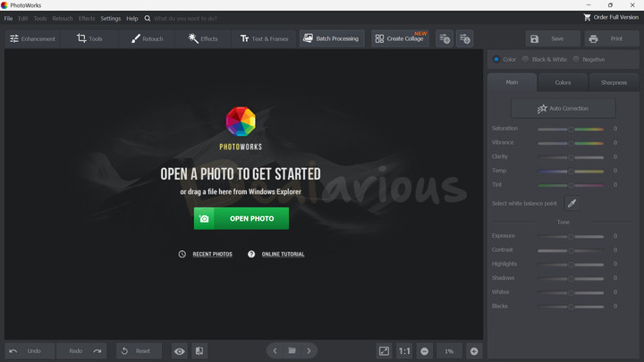Open the RECENT PHOTOS link
This screenshot has width=644, height=362.
pos(212,254)
